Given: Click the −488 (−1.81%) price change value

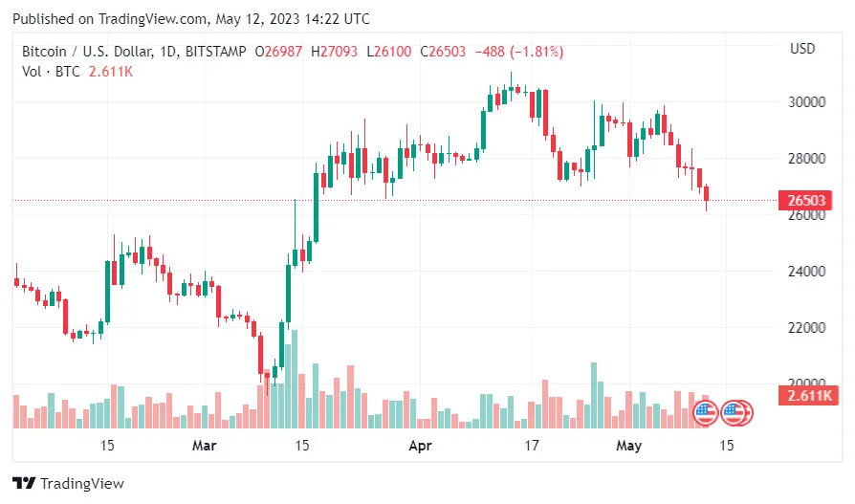Looking at the screenshot, I should click(515, 50).
